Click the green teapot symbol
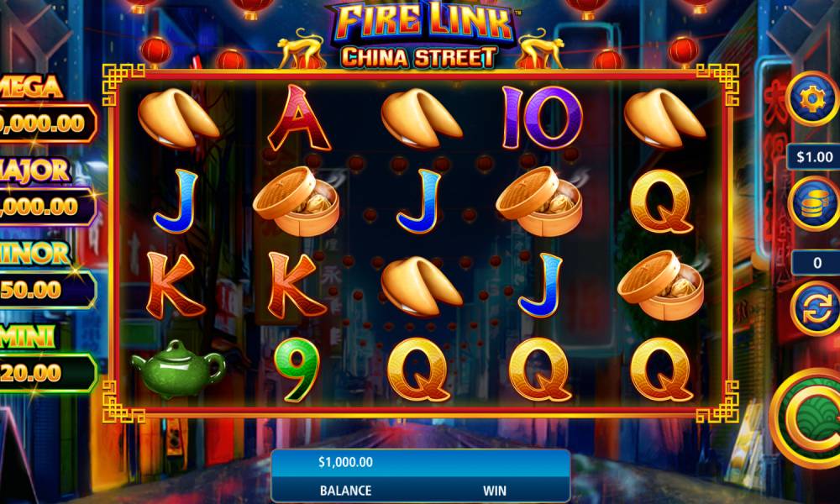The width and height of the screenshot is (840, 504). pyautogui.click(x=178, y=369)
